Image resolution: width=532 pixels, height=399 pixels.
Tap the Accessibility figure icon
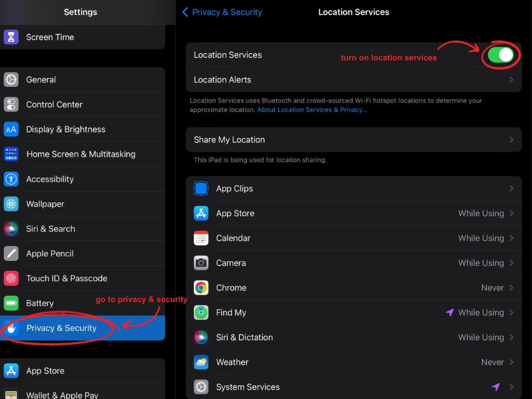click(x=11, y=179)
